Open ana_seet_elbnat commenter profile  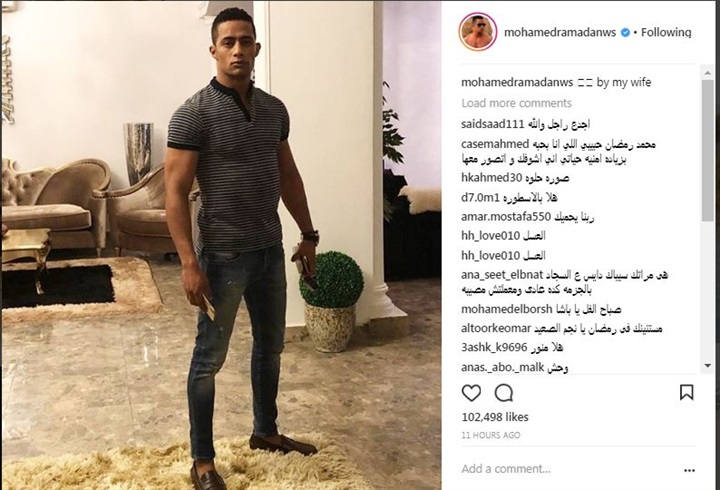pos(502,275)
